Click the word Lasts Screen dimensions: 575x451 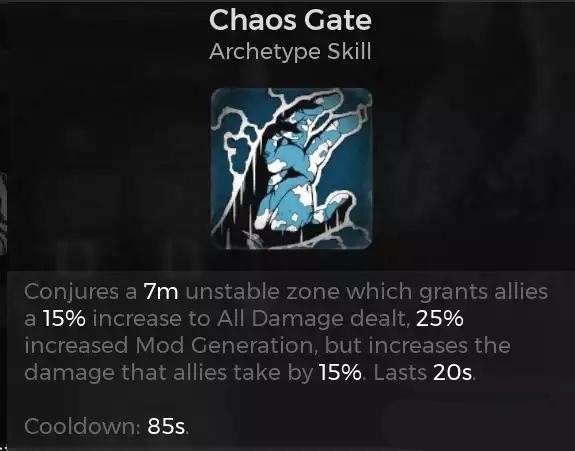[400, 373]
